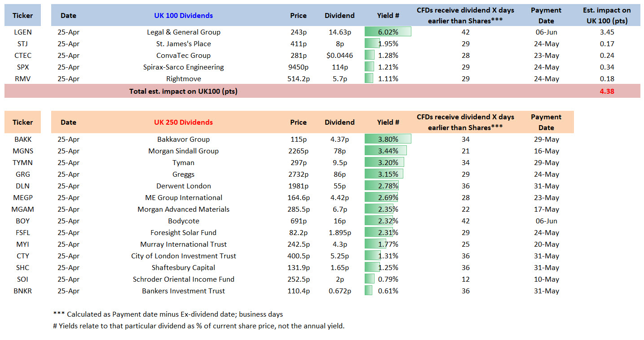Click the UK 100 Dividends header

tap(183, 15)
